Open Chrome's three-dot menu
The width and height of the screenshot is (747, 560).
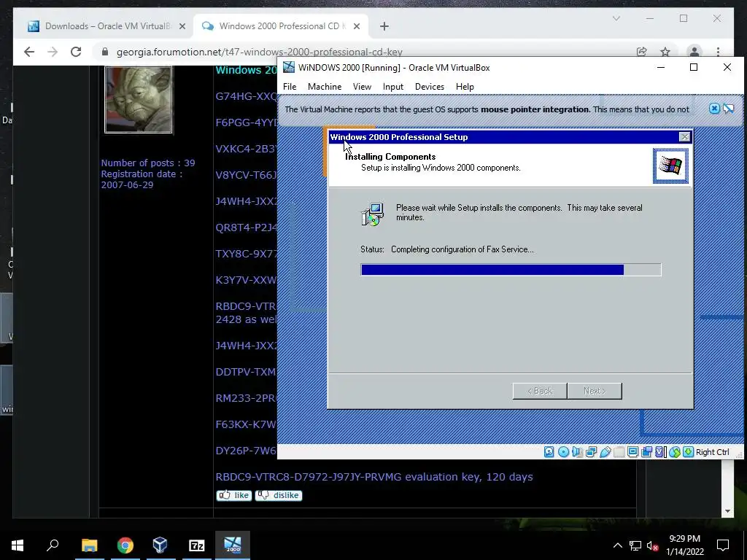tap(718, 52)
